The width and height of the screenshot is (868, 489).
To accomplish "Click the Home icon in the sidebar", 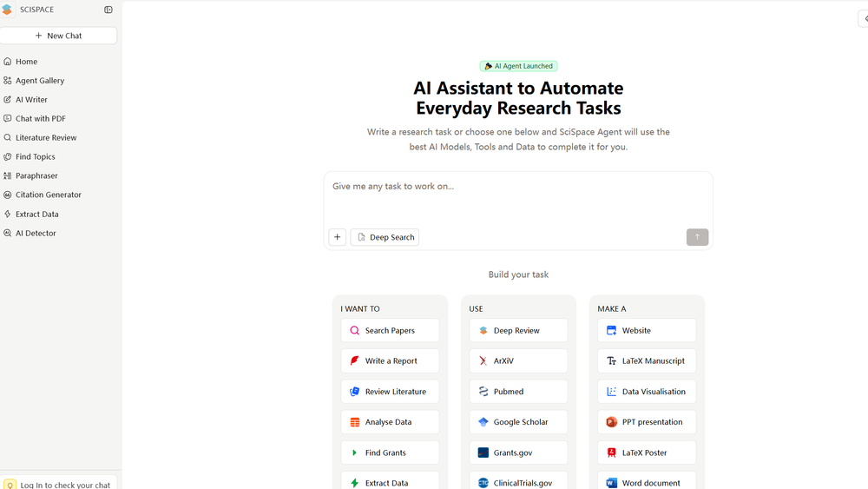I will point(7,62).
